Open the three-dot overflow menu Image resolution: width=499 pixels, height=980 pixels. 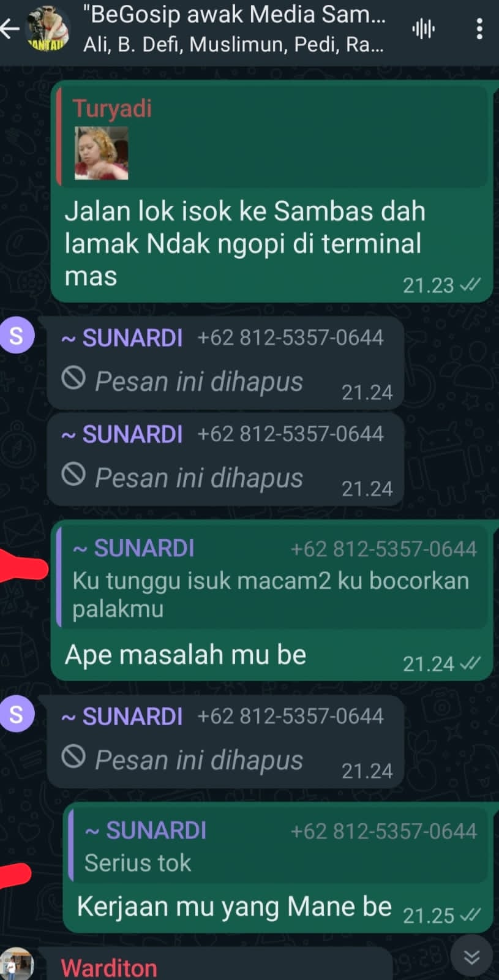[x=479, y=28]
